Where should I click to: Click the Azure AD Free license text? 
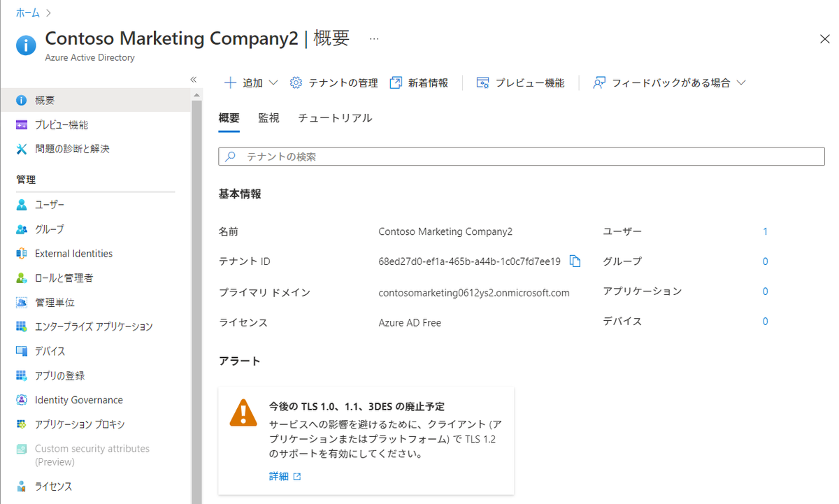[410, 323]
